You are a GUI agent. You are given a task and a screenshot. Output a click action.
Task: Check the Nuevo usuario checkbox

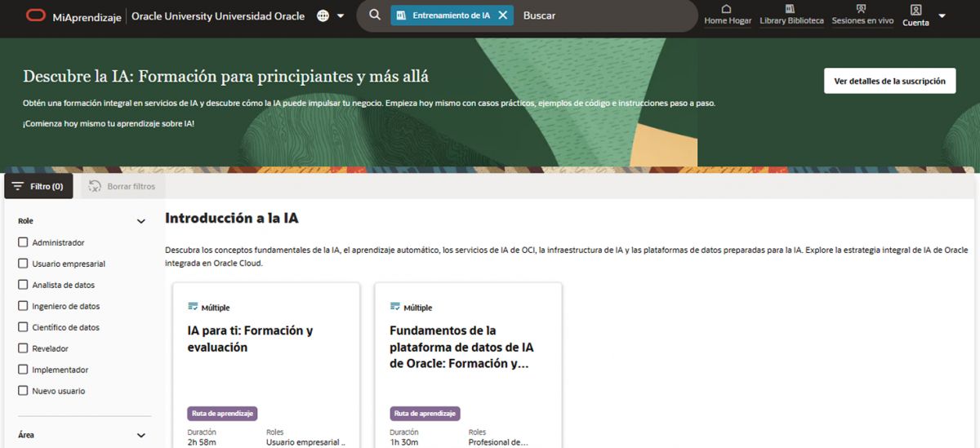[23, 391]
